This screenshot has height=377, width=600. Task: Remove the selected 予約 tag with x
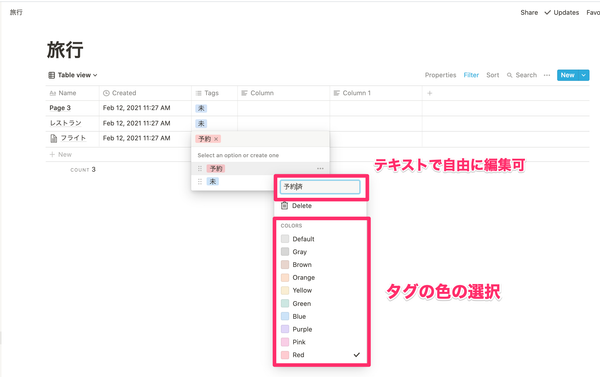[216, 139]
